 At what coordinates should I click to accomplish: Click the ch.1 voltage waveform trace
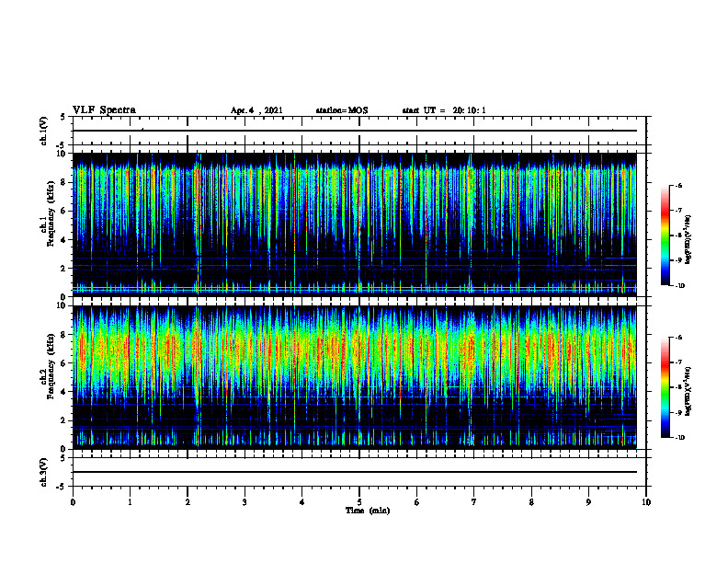pos(354,131)
